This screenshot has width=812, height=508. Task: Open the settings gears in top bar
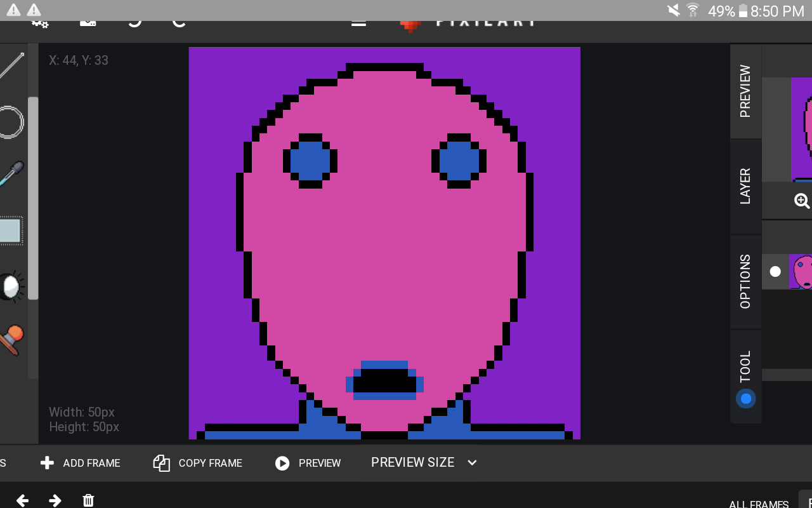point(40,23)
